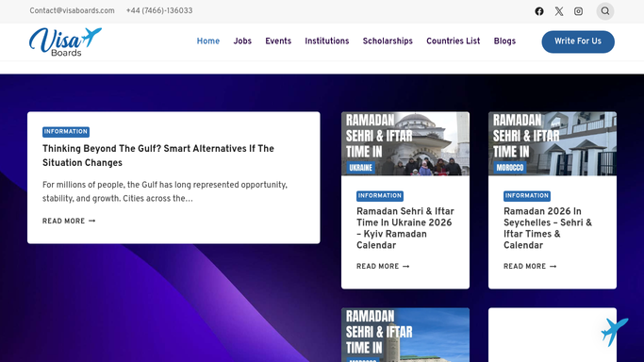Open the Ramadan Ukraine mosque thumbnail

click(405, 143)
